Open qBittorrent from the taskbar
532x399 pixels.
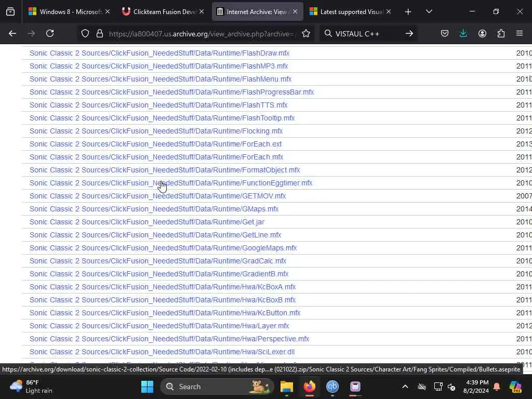point(332,387)
